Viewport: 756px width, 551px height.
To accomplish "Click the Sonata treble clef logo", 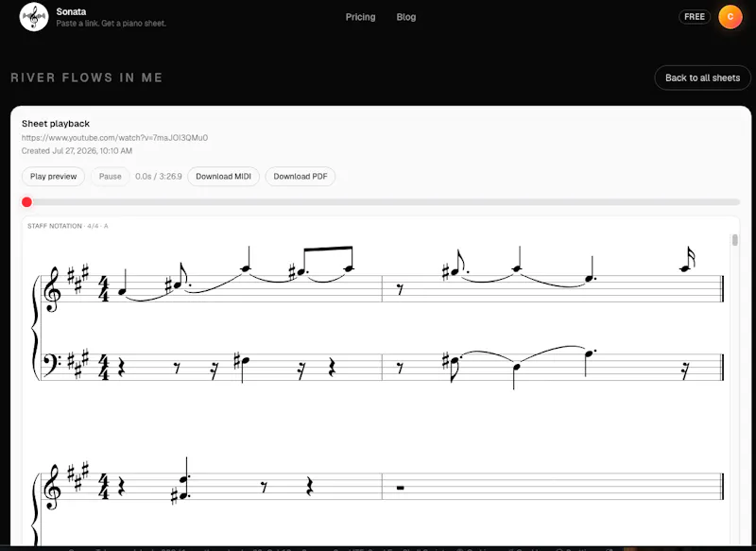I will (34, 17).
